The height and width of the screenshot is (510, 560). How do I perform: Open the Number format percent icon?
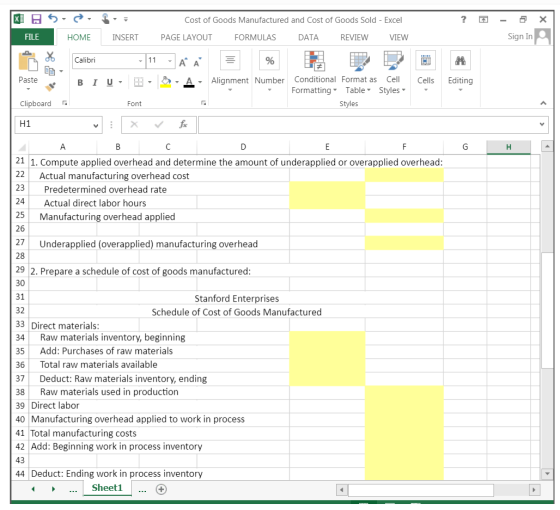(x=270, y=60)
